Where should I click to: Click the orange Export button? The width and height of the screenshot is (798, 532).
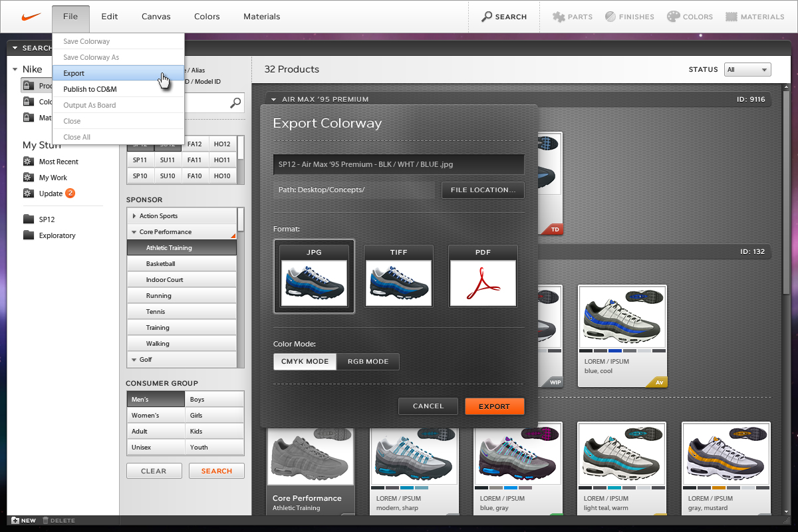(x=494, y=406)
